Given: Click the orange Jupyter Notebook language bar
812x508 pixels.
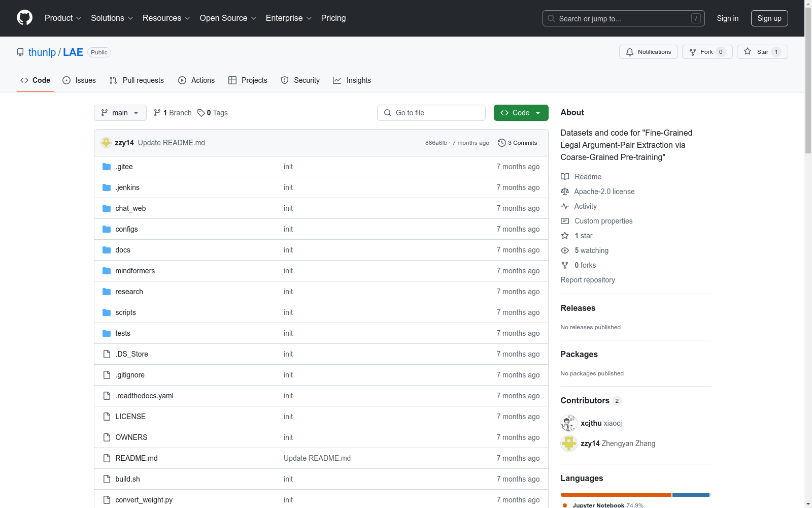Looking at the screenshot, I should 616,495.
